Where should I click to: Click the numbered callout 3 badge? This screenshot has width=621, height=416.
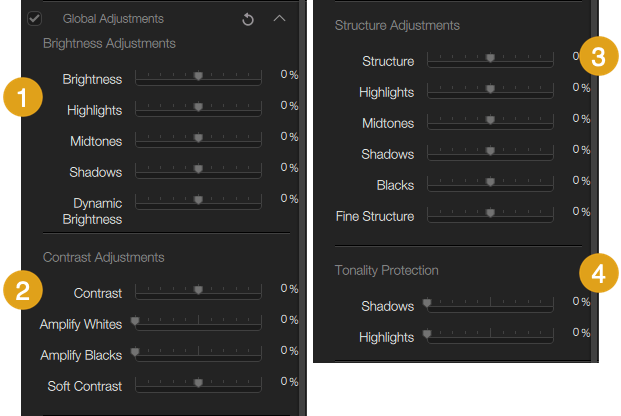point(599,56)
